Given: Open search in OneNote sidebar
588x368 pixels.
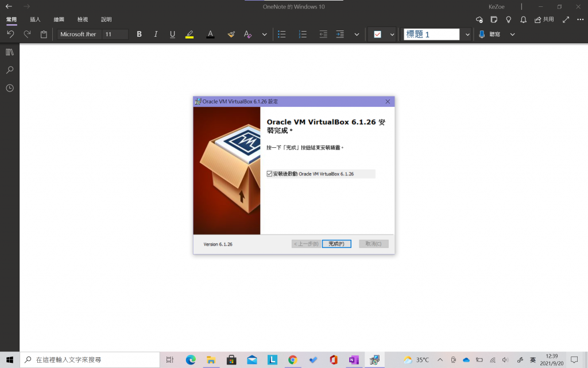Looking at the screenshot, I should (10, 70).
